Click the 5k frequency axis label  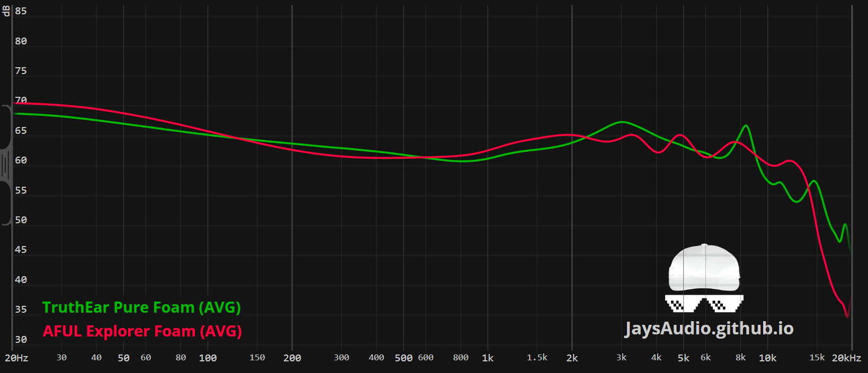tap(684, 358)
